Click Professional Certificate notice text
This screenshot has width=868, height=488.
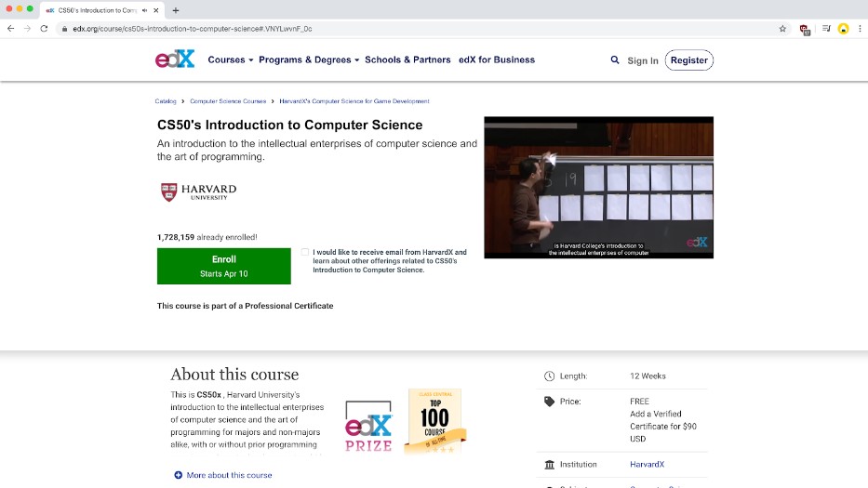pyautogui.click(x=246, y=306)
